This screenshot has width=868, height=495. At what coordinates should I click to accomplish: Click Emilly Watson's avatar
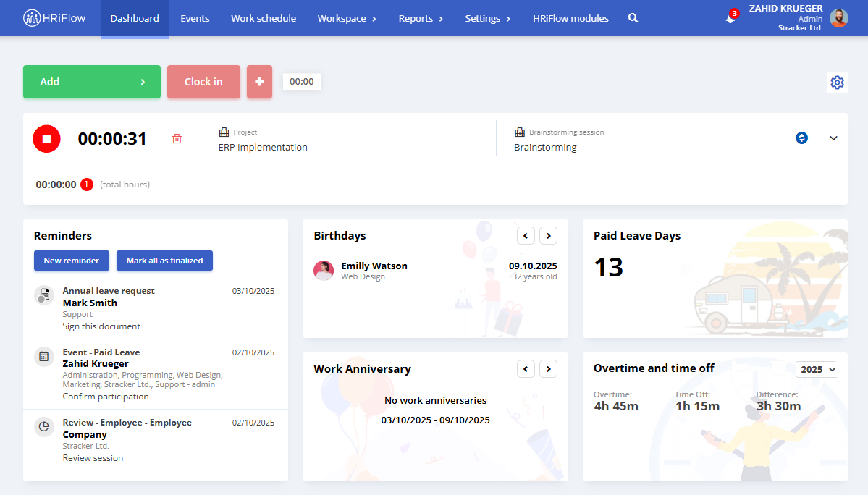click(x=324, y=271)
